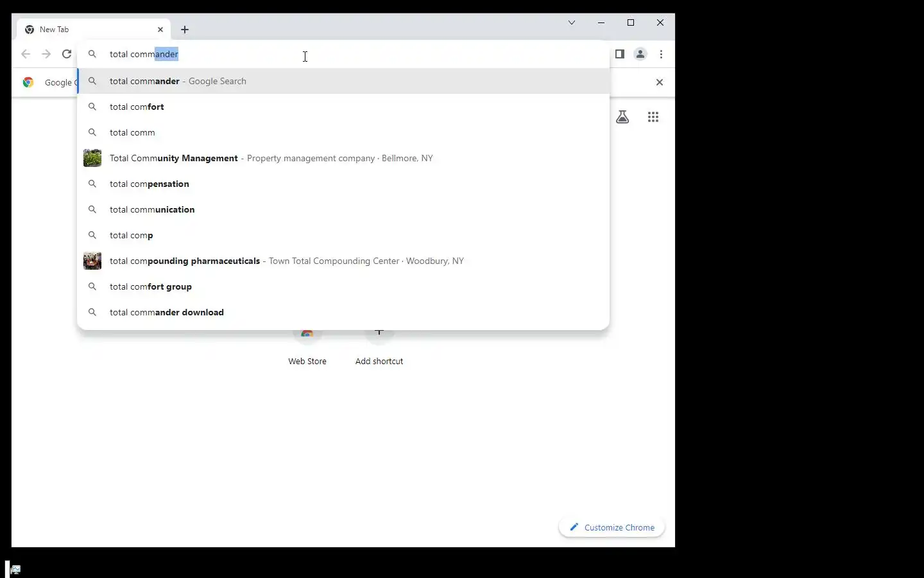Choose the 'total comfort' suggestion
924x578 pixels.
point(343,107)
